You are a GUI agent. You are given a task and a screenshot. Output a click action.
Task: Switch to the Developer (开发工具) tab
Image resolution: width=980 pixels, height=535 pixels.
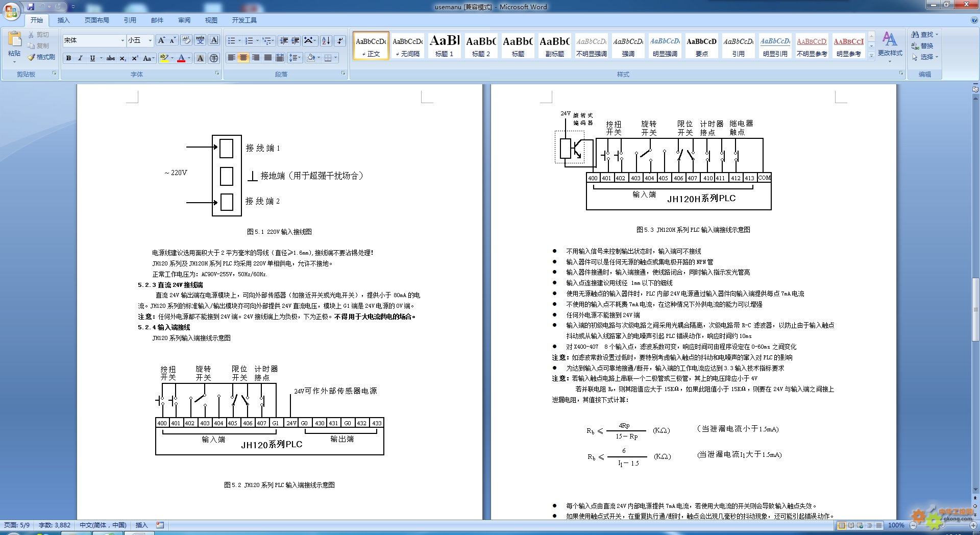[244, 20]
